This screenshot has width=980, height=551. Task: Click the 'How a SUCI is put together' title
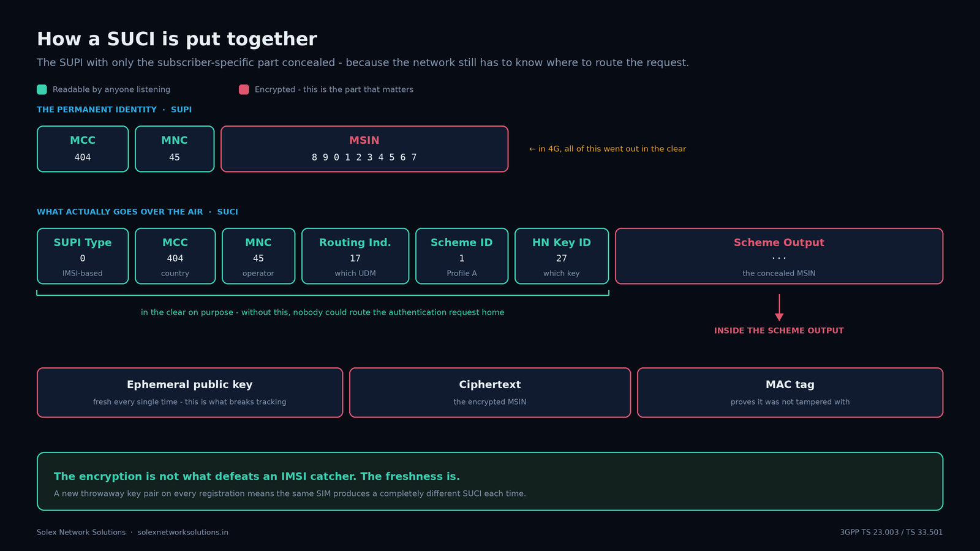point(177,39)
